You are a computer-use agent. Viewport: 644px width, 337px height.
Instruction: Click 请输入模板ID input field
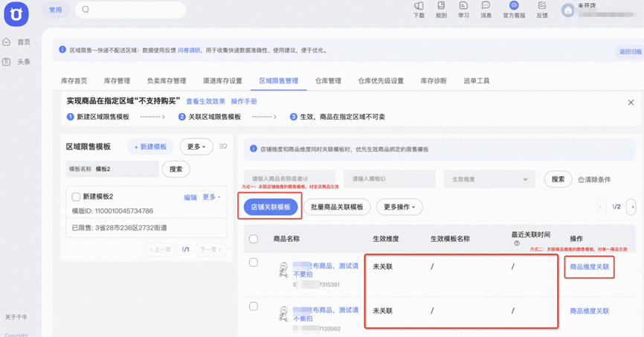[x=390, y=179]
